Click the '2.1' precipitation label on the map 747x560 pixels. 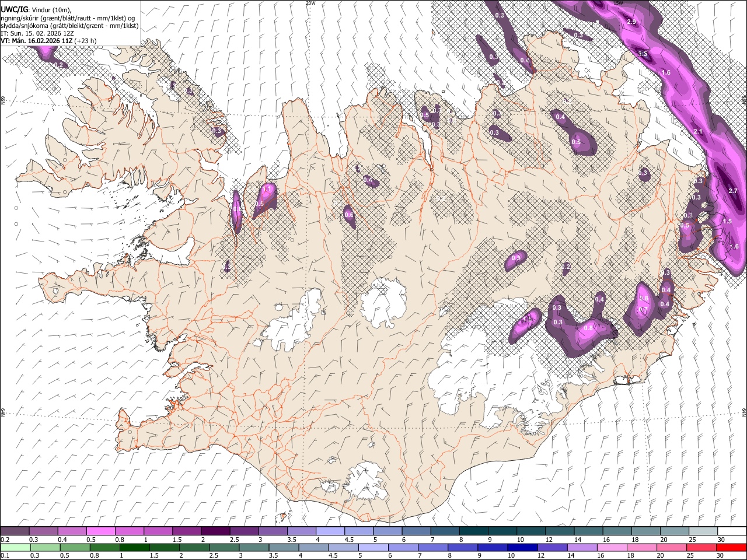pyautogui.click(x=698, y=132)
